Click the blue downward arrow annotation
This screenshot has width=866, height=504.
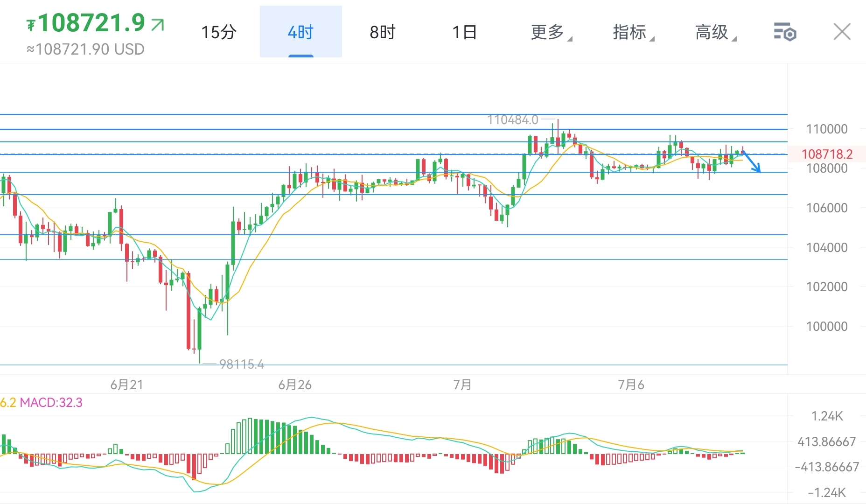click(x=752, y=161)
